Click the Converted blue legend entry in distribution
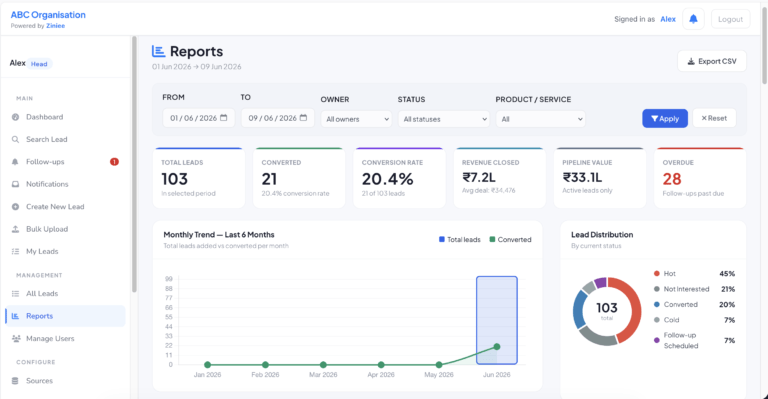768x399 pixels. pyautogui.click(x=694, y=305)
